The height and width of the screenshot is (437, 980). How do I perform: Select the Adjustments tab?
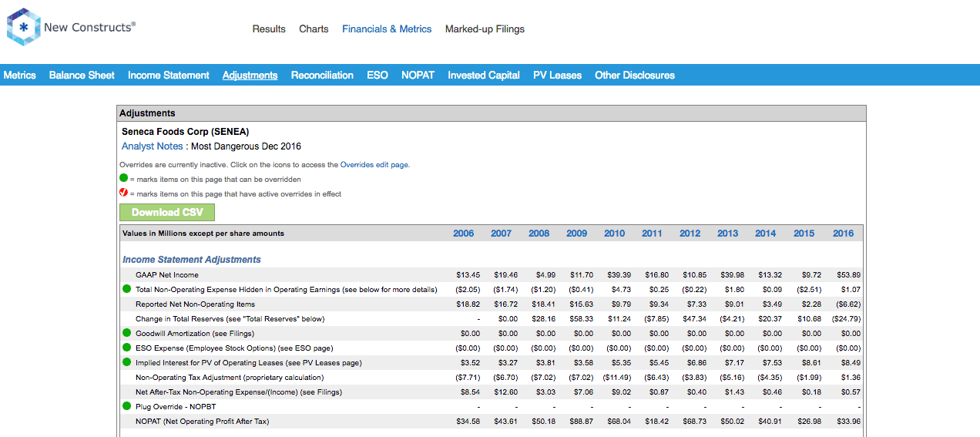(x=250, y=75)
